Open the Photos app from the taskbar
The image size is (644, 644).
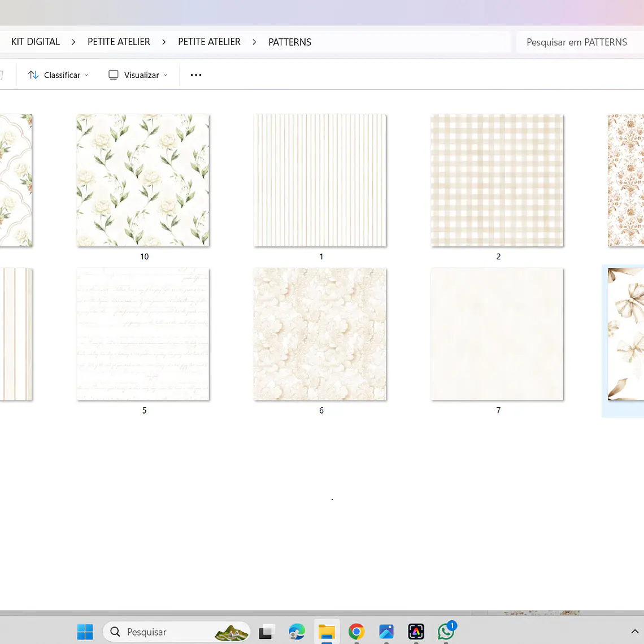386,632
